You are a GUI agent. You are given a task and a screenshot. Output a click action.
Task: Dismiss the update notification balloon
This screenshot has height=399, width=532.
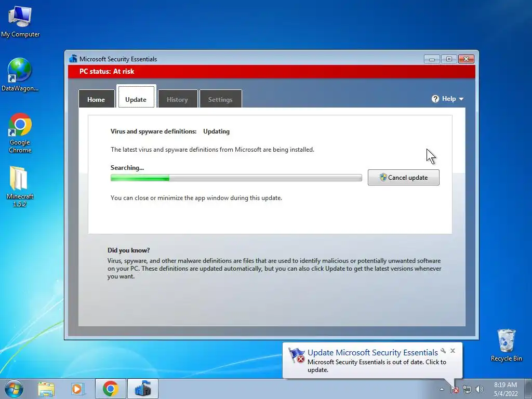click(x=453, y=351)
